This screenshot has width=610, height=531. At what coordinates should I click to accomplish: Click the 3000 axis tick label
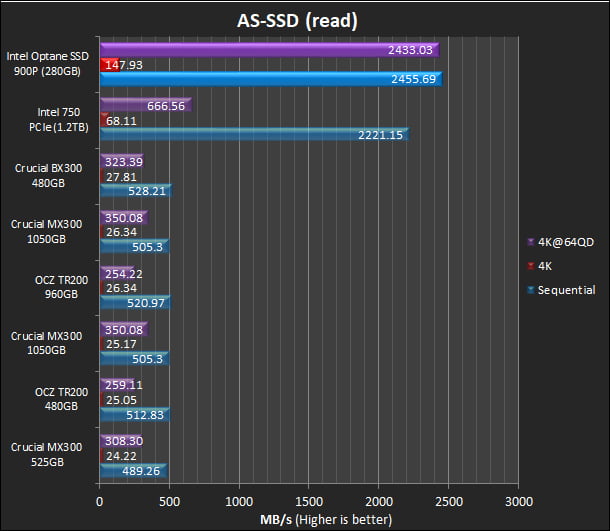pyautogui.click(x=519, y=501)
